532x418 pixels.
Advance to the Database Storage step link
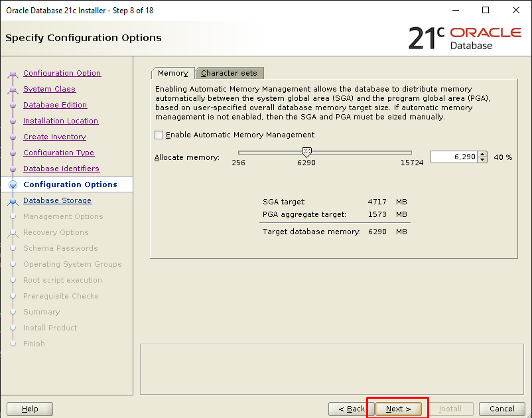point(57,200)
